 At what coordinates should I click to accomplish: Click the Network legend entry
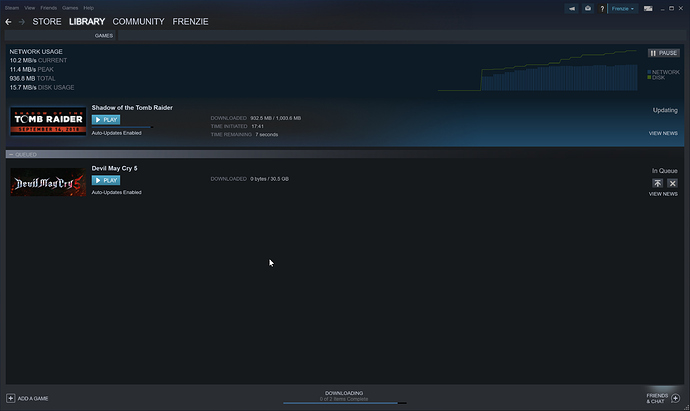coord(663,72)
